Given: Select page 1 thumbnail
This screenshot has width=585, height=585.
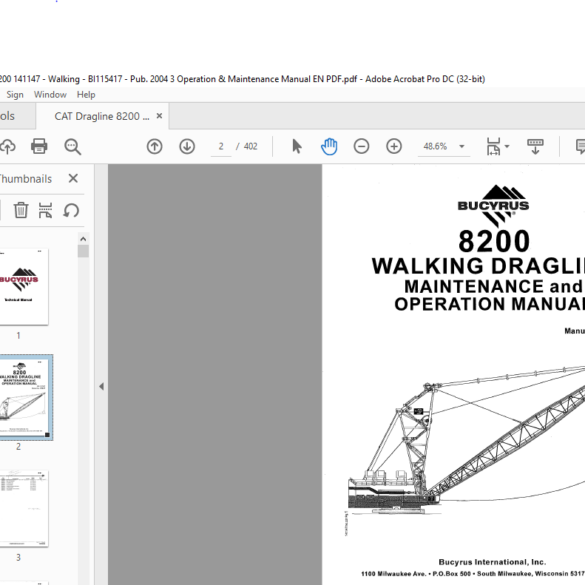Looking at the screenshot, I should (24, 287).
